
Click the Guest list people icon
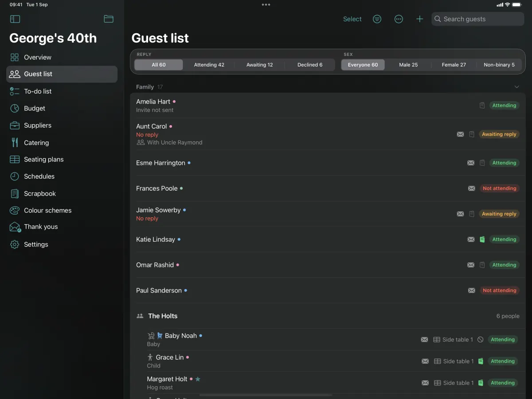click(x=15, y=74)
